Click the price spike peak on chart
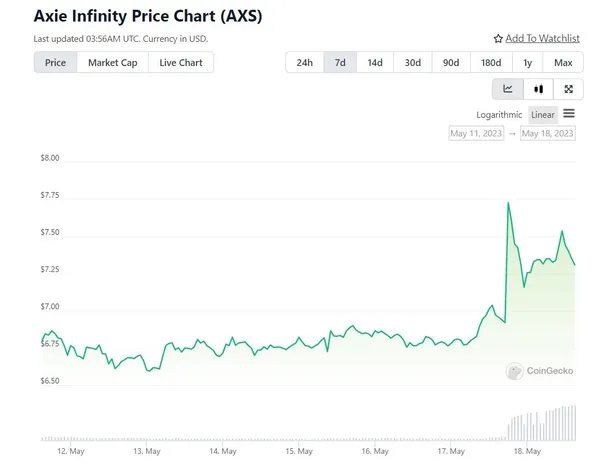 pos(509,203)
